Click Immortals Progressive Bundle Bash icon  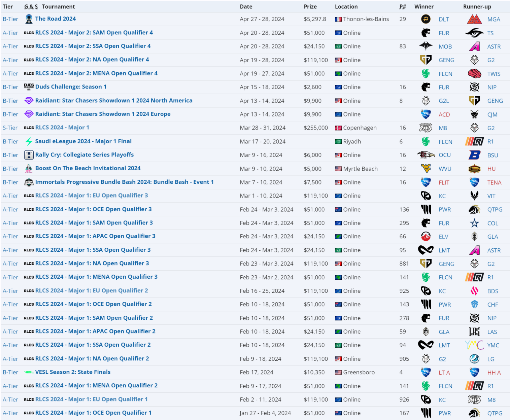tap(29, 182)
